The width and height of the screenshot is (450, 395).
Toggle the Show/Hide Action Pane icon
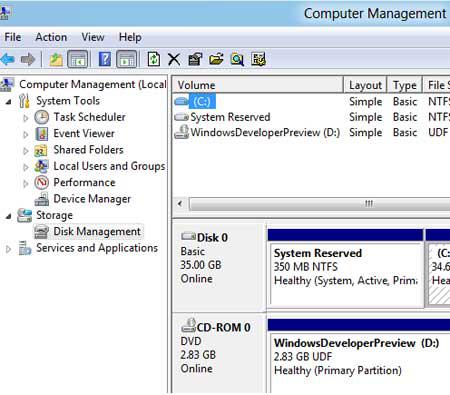[x=127, y=59]
